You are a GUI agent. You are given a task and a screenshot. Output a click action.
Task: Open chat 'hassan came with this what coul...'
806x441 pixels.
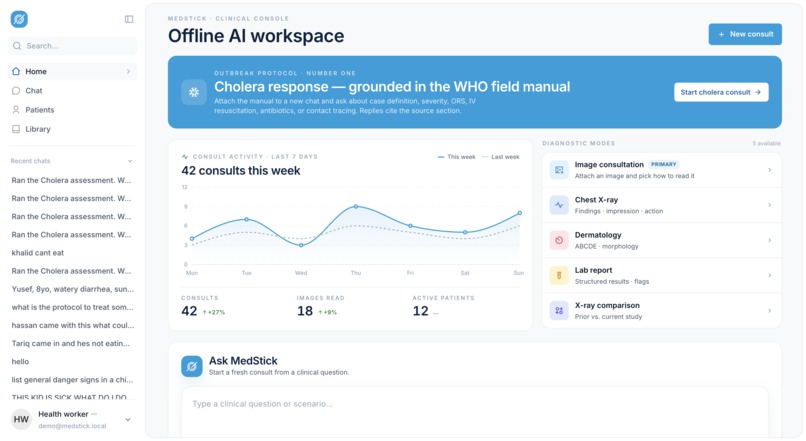72,325
